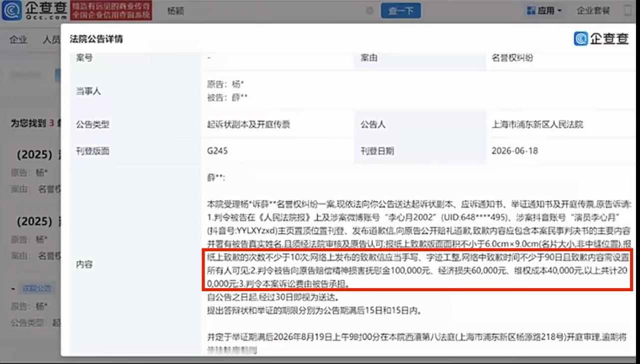The width and height of the screenshot is (640, 364).
Task: Click the Qcc.com logo in the header
Action: tap(34, 10)
